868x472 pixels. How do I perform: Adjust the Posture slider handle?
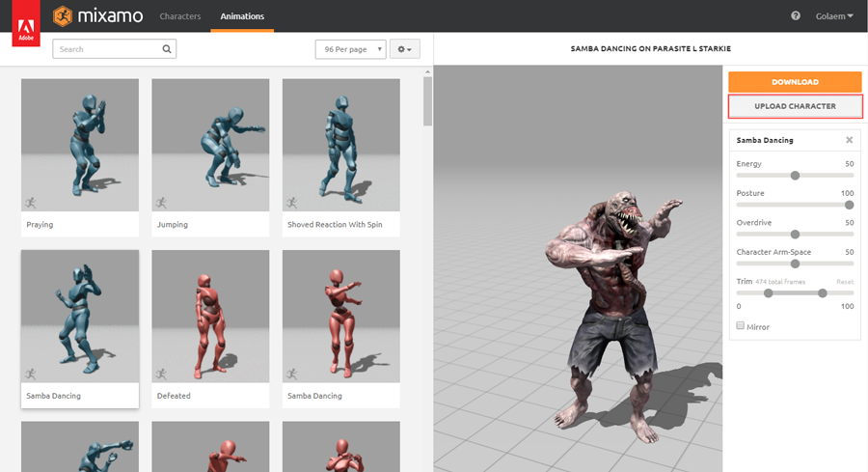[x=849, y=205]
